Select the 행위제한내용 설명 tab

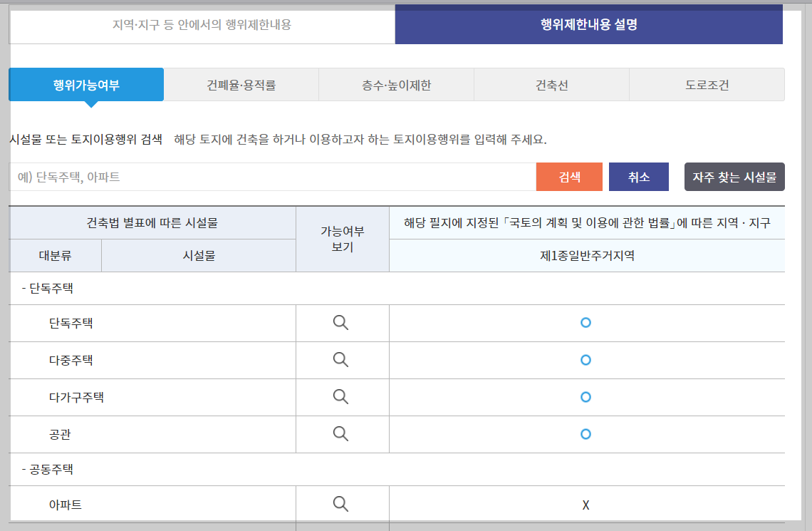click(x=589, y=24)
